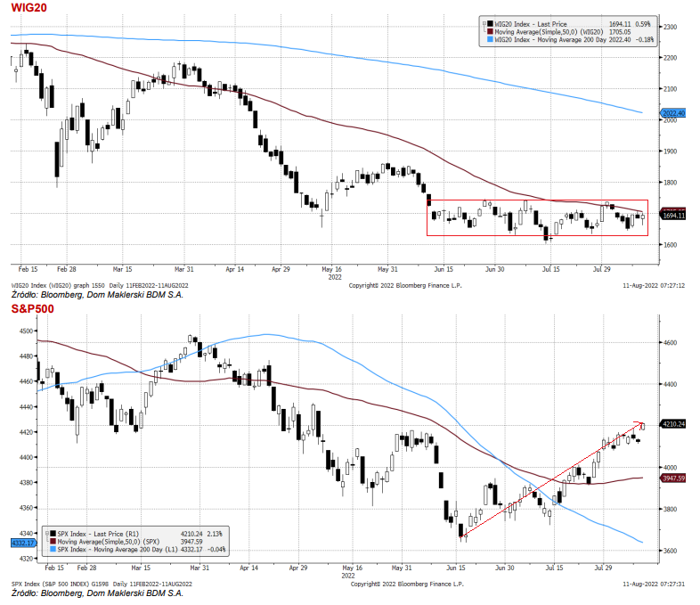Click the 'Źródło' source line under S&P500 chart

(97, 593)
